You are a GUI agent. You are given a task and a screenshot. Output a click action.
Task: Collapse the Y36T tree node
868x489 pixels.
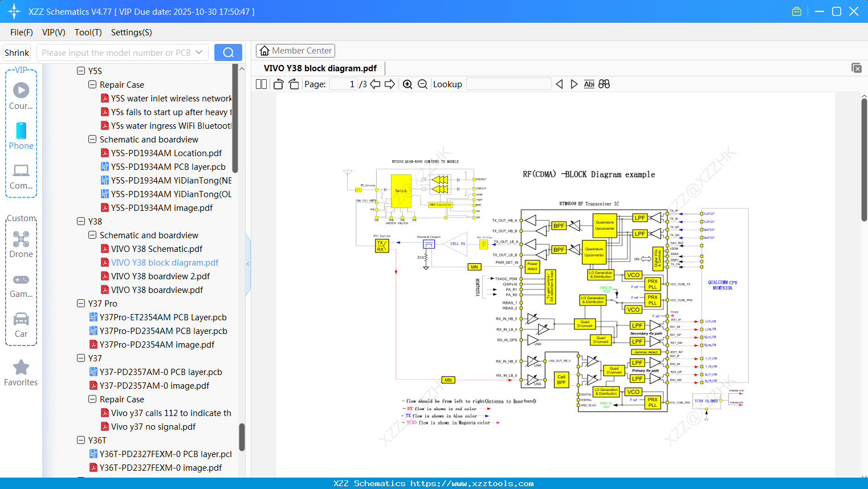(81, 440)
